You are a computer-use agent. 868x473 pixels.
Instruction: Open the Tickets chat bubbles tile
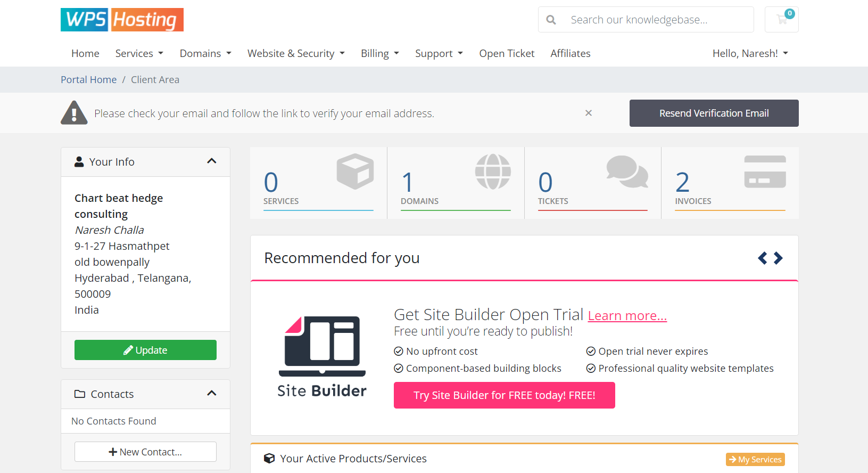pyautogui.click(x=592, y=183)
